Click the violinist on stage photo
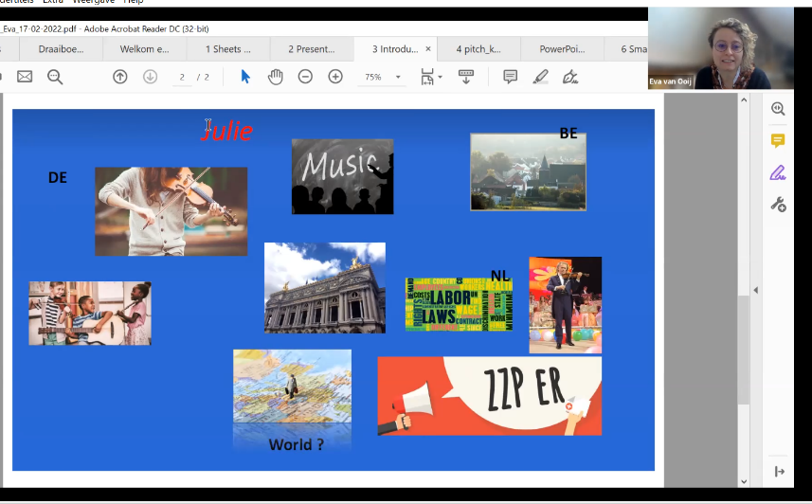This screenshot has height=504, width=812. coord(566,305)
